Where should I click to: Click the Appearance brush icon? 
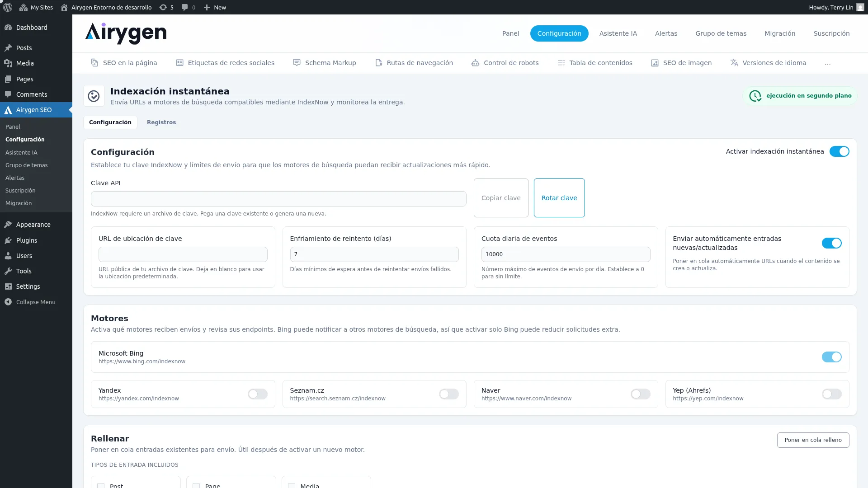click(x=8, y=225)
